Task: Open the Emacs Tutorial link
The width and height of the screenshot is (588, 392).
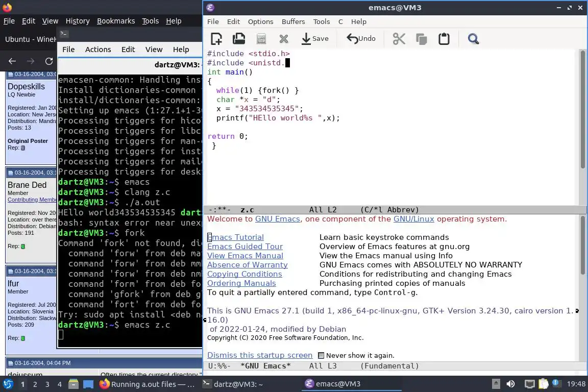Action: [x=235, y=237]
